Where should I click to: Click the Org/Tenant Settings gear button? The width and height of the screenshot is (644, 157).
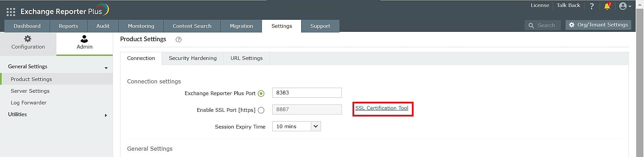point(598,25)
